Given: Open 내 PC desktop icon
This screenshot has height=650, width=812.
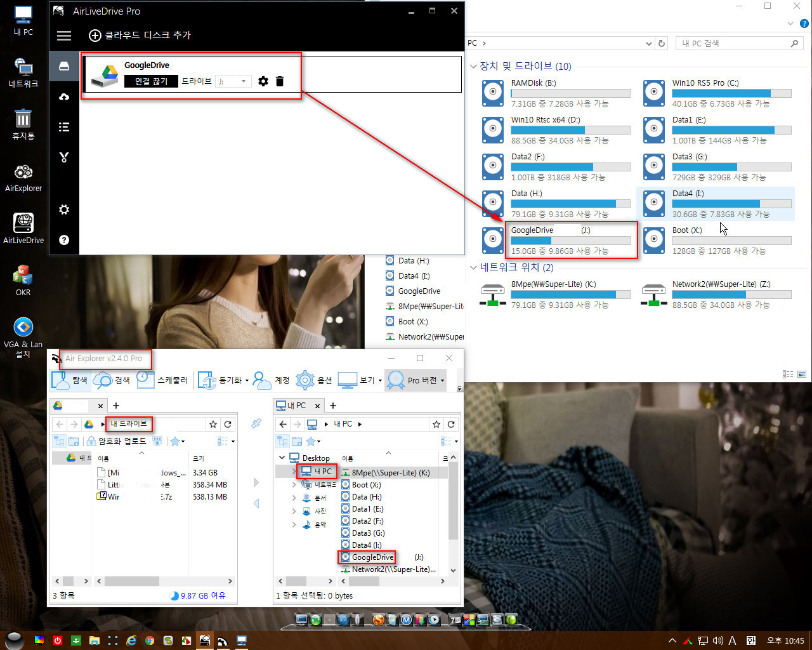Looking at the screenshot, I should (23, 20).
